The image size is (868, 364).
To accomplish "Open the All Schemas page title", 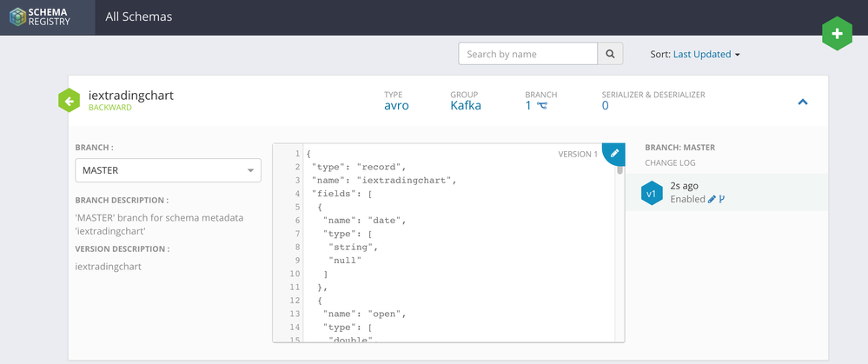I will coord(138,17).
